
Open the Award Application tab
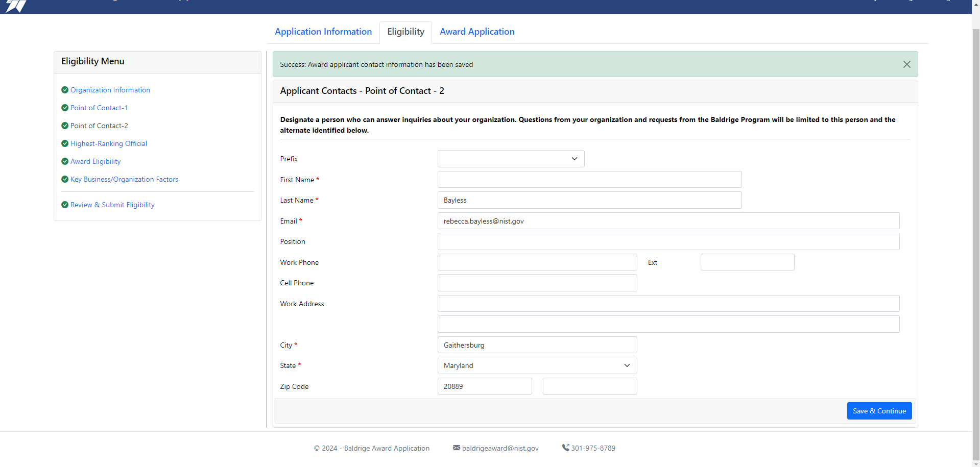(477, 32)
